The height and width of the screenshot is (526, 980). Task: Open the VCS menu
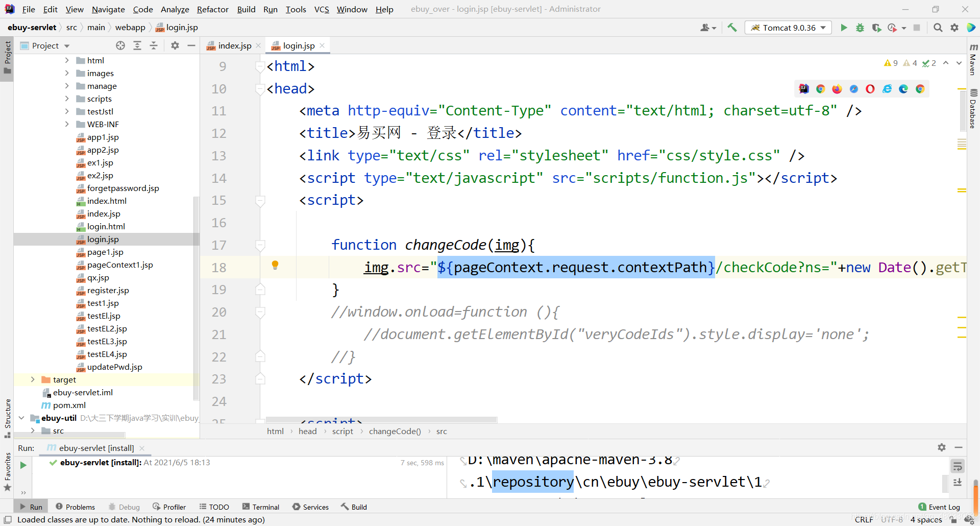pyautogui.click(x=322, y=9)
